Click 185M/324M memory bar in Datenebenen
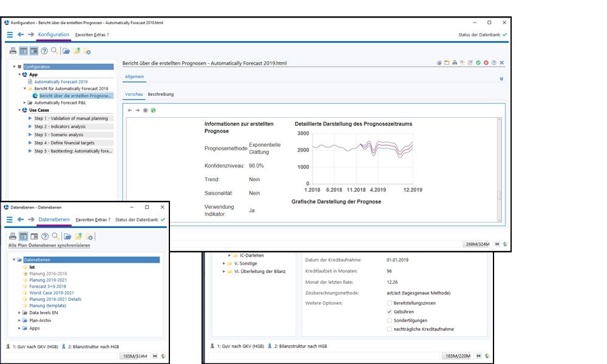 135,356
